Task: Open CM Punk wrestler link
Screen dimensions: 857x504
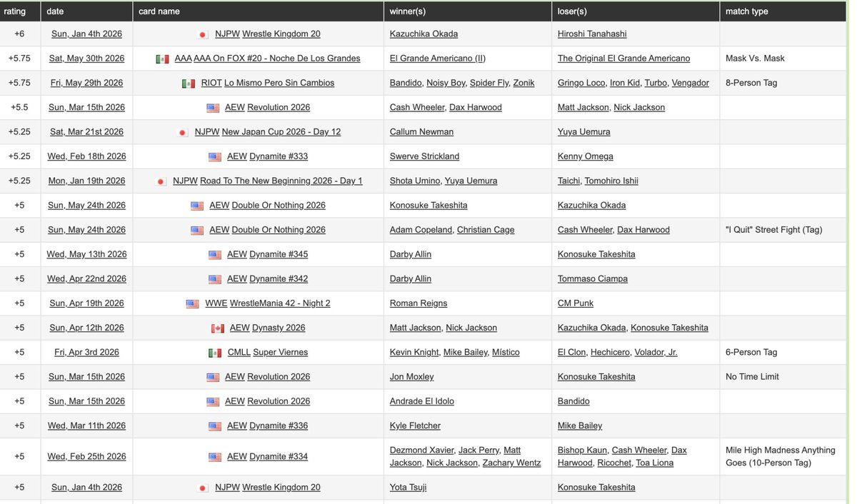Action: pyautogui.click(x=575, y=303)
